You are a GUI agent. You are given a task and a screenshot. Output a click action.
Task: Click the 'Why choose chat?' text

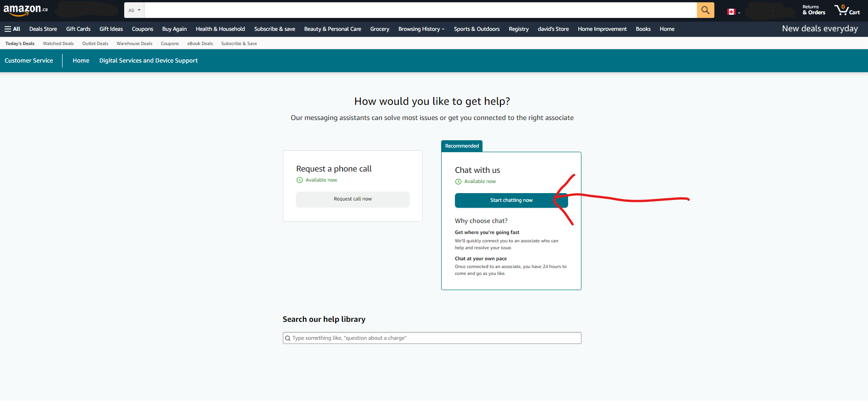point(481,221)
